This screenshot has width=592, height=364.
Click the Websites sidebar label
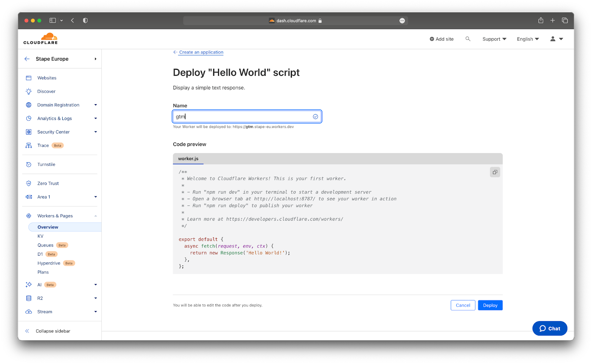[47, 78]
